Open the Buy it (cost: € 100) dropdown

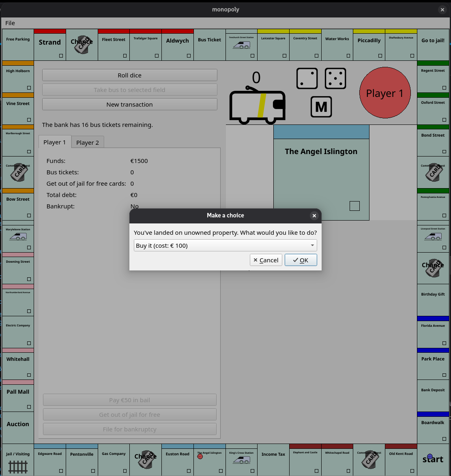(225, 245)
